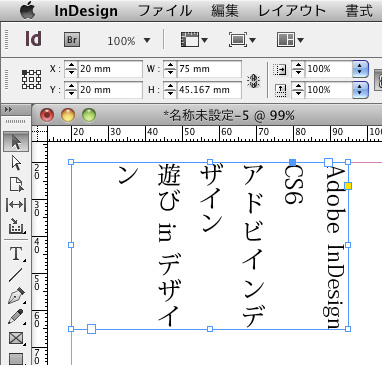Click the W width stepper arrows
The image size is (382, 365).
coord(170,69)
